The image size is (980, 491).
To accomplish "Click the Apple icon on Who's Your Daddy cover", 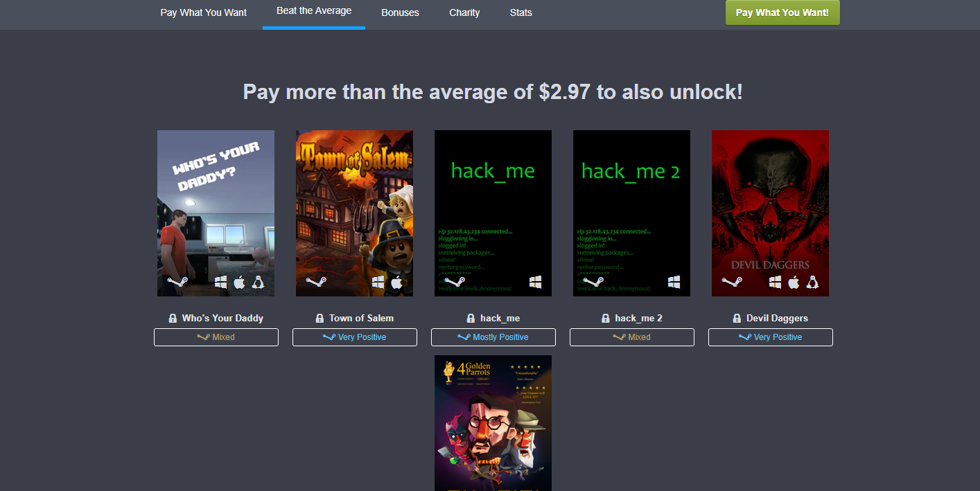I will point(239,282).
